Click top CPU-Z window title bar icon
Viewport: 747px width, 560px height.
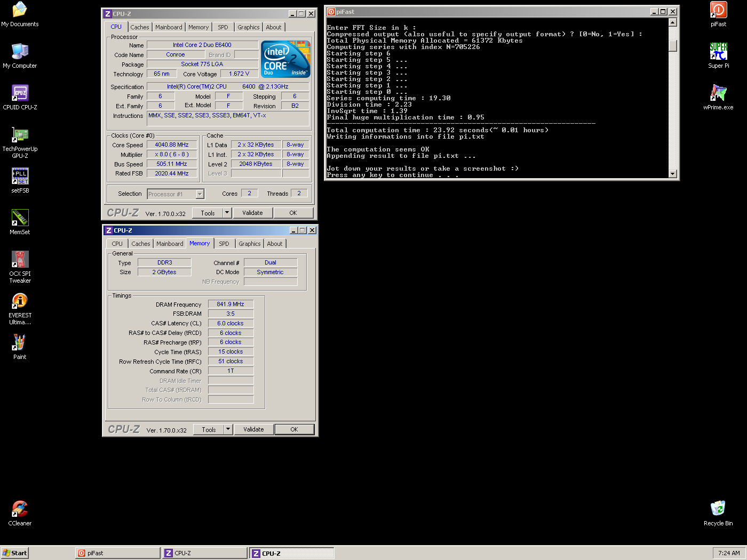point(108,14)
